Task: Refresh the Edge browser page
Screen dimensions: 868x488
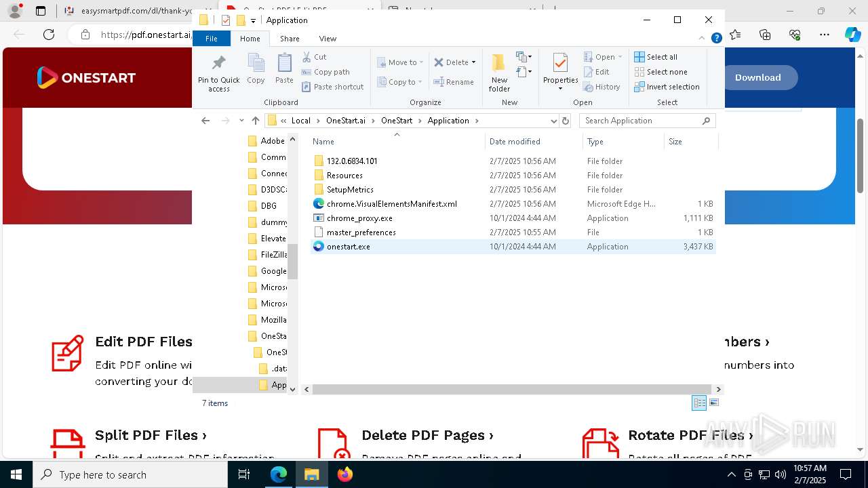Action: click(x=49, y=35)
